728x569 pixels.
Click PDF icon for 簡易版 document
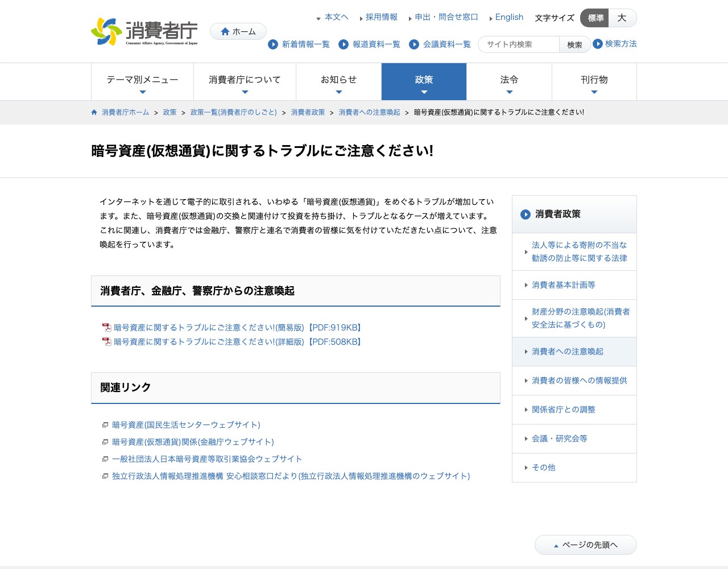point(106,327)
